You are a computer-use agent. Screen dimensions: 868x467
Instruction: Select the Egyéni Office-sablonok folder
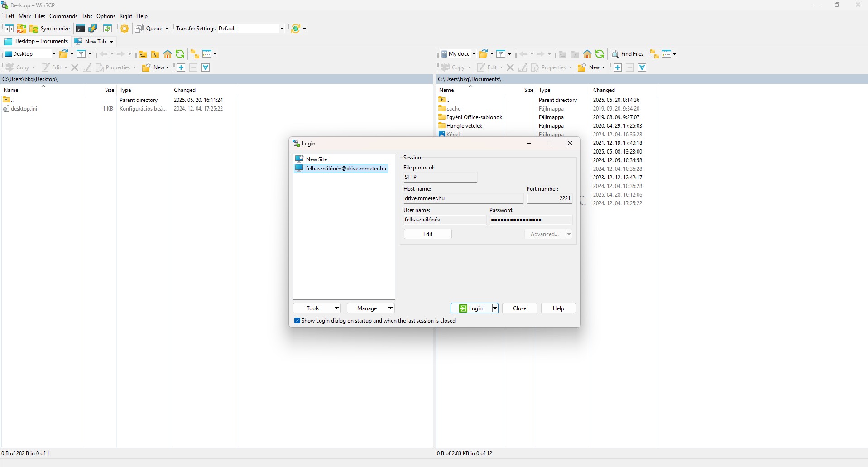coord(474,117)
